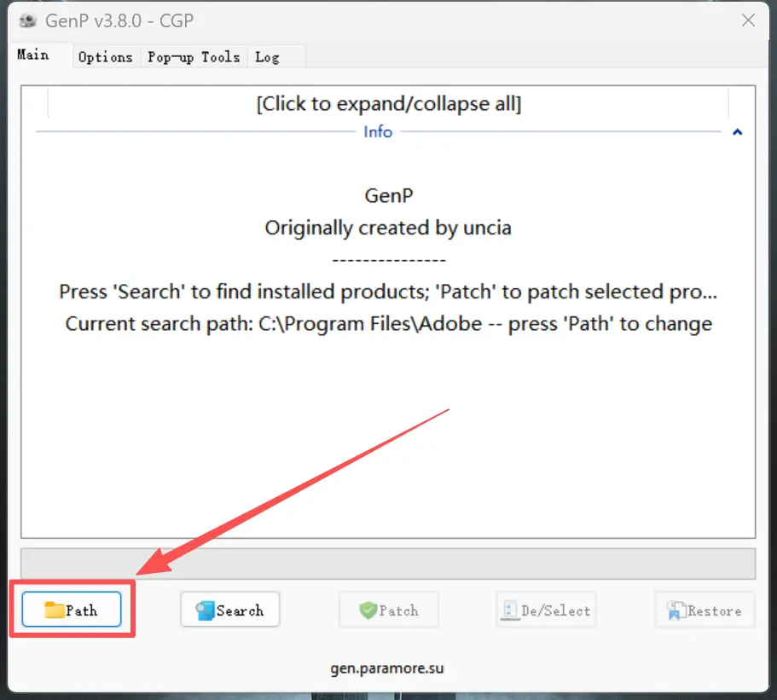Click the Info group label
777x700 pixels.
tap(378, 132)
